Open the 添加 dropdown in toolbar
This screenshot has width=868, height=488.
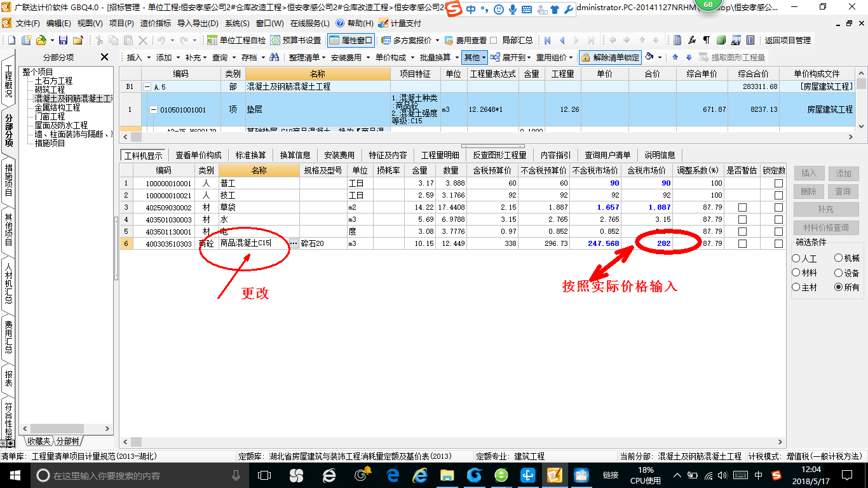(x=167, y=57)
